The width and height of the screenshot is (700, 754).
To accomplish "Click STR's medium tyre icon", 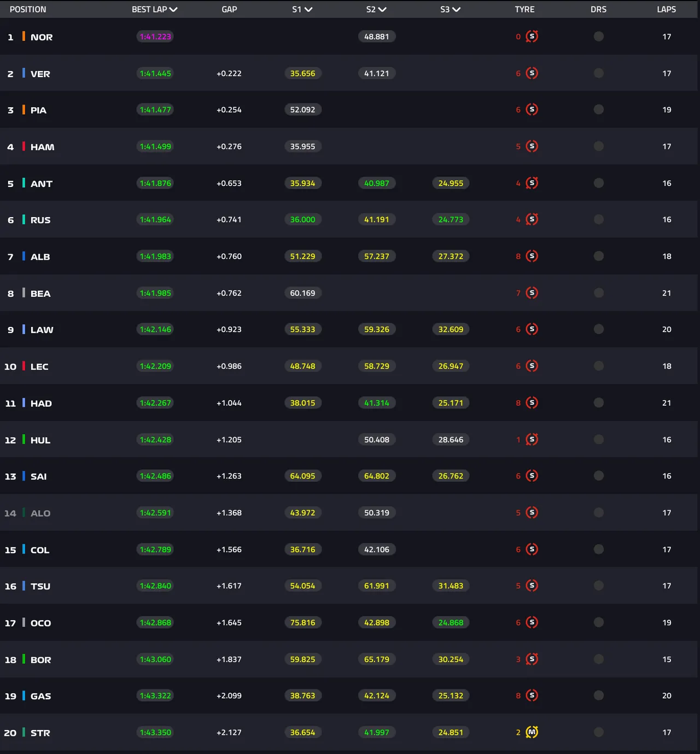I will 532,732.
